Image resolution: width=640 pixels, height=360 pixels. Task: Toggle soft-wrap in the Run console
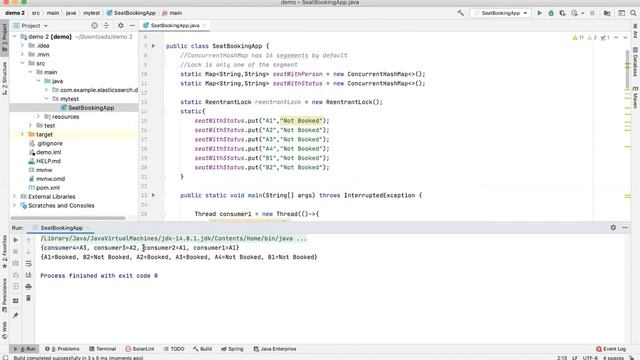click(28, 264)
